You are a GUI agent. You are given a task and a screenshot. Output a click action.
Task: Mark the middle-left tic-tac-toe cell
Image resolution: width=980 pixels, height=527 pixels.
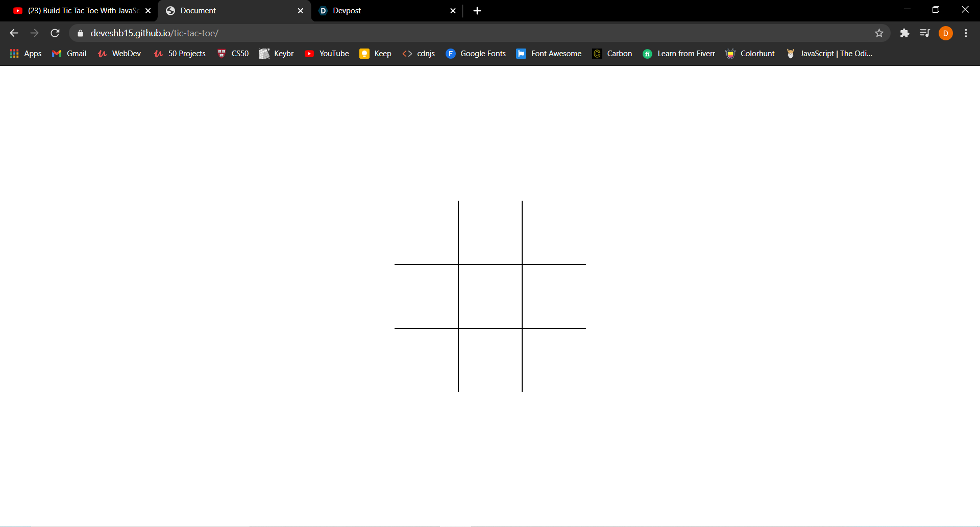pos(426,296)
